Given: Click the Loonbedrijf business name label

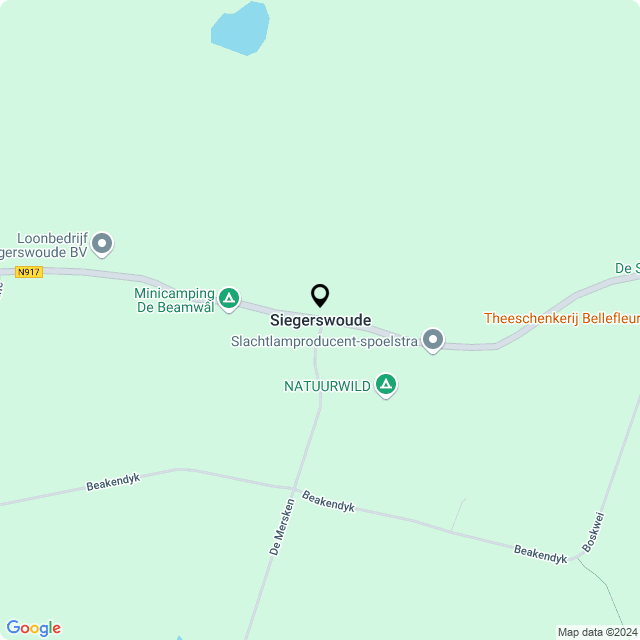Looking at the screenshot, I should click(x=52, y=238).
